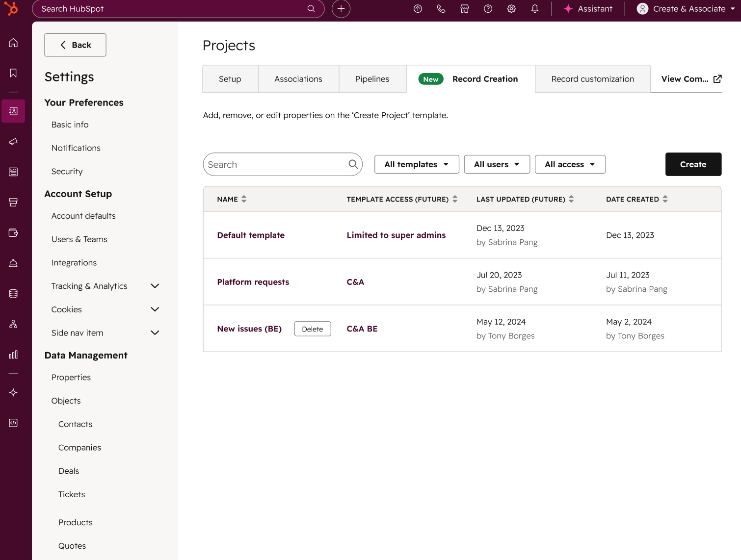Open the Reporting bar chart rail icon
Screen dimensions: 741x560
[x=13, y=354]
